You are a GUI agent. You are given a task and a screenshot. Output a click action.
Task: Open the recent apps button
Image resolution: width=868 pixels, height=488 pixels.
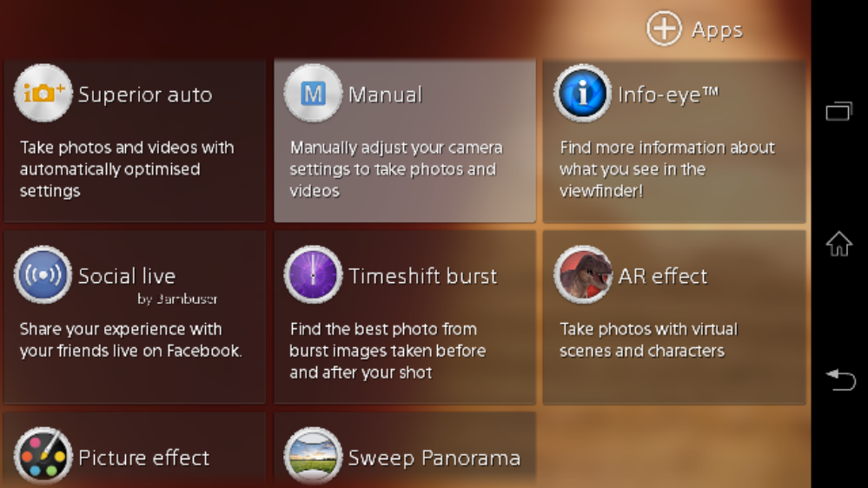(839, 111)
